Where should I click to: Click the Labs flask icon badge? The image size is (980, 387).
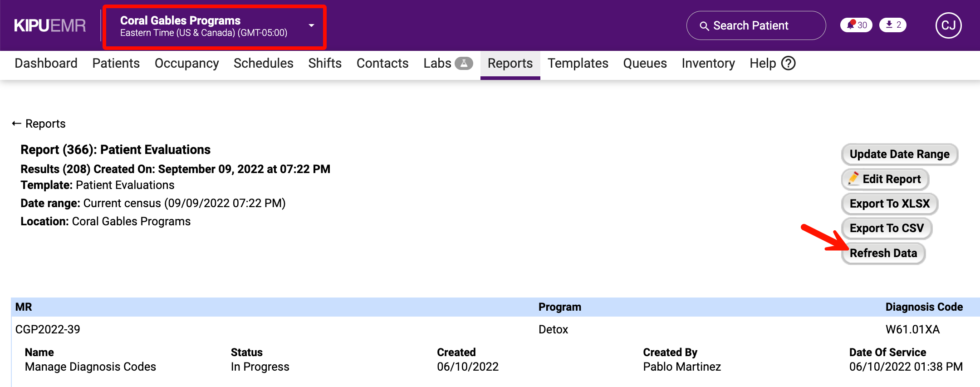point(464,63)
